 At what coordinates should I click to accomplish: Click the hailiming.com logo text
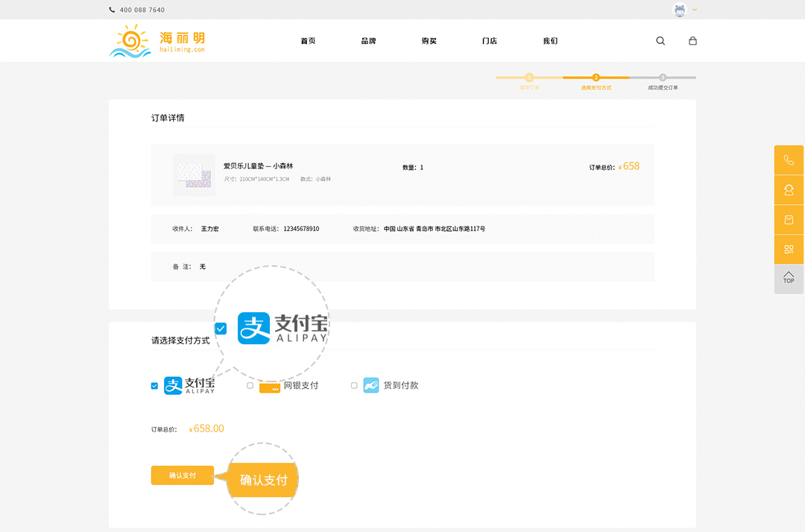[x=183, y=49]
